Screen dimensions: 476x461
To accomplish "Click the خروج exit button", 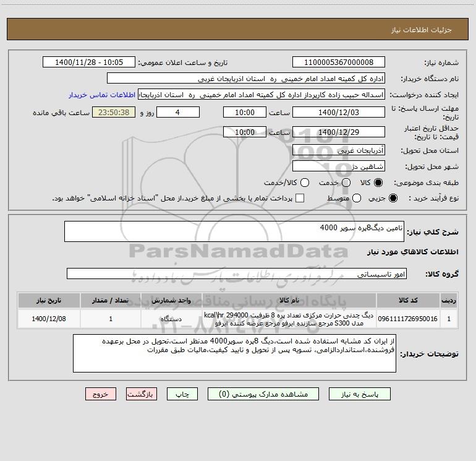I will (101, 394).
